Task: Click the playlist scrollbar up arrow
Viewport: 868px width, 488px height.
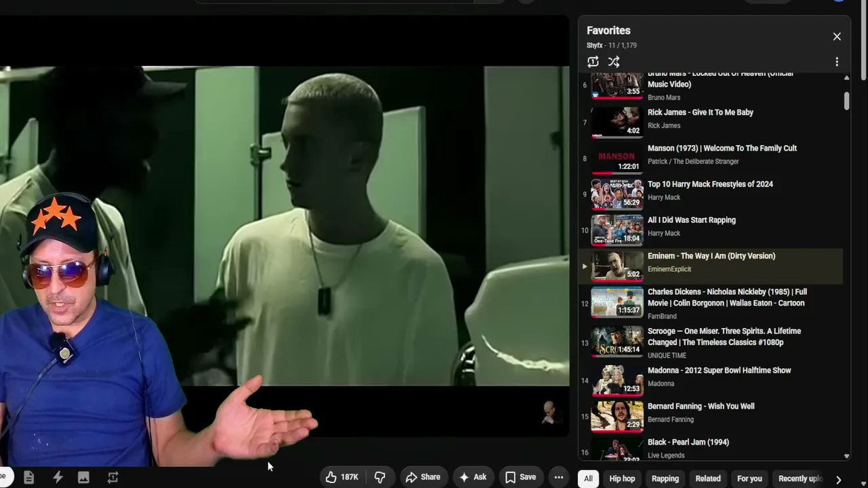Action: pos(846,78)
